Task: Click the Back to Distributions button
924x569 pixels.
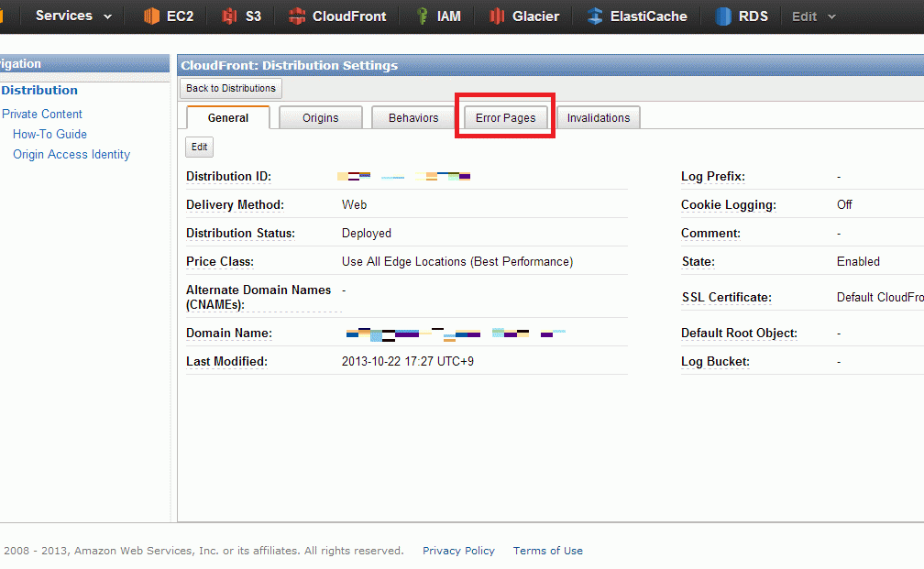Action: click(x=230, y=88)
